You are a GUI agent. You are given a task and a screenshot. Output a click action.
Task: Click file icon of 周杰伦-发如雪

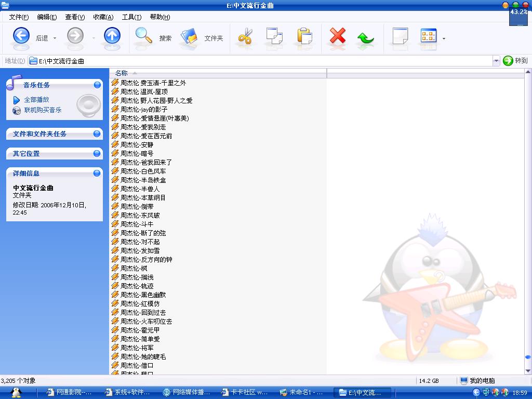coord(115,250)
